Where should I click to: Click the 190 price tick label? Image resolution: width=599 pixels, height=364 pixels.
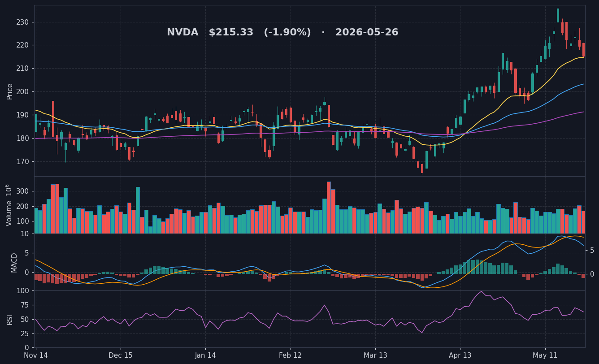(x=22, y=115)
